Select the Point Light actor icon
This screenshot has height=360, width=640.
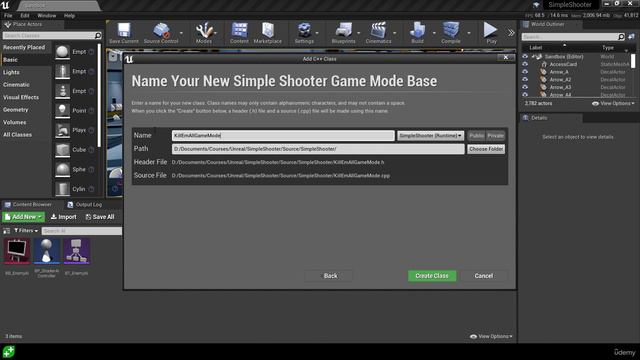pos(62,111)
